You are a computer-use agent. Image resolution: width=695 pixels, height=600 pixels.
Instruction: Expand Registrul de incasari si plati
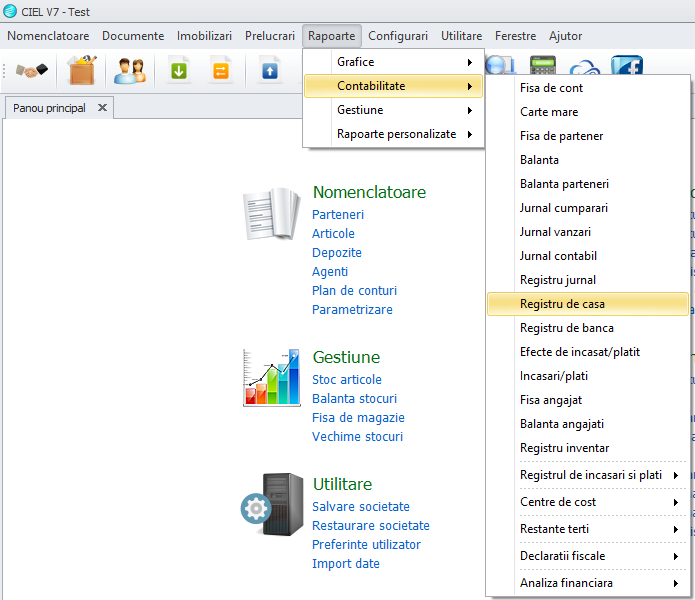pos(588,475)
